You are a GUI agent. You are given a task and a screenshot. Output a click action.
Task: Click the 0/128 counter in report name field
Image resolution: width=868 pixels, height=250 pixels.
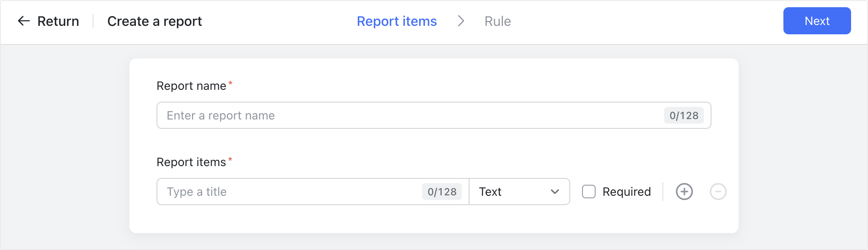point(684,115)
